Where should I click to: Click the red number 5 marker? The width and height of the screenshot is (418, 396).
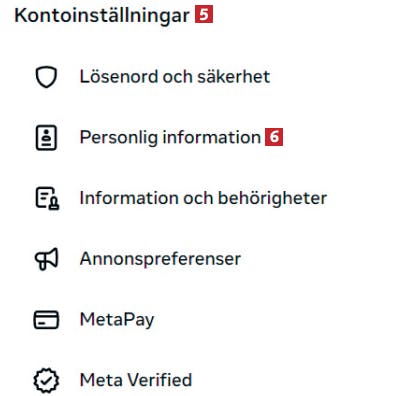point(204,15)
